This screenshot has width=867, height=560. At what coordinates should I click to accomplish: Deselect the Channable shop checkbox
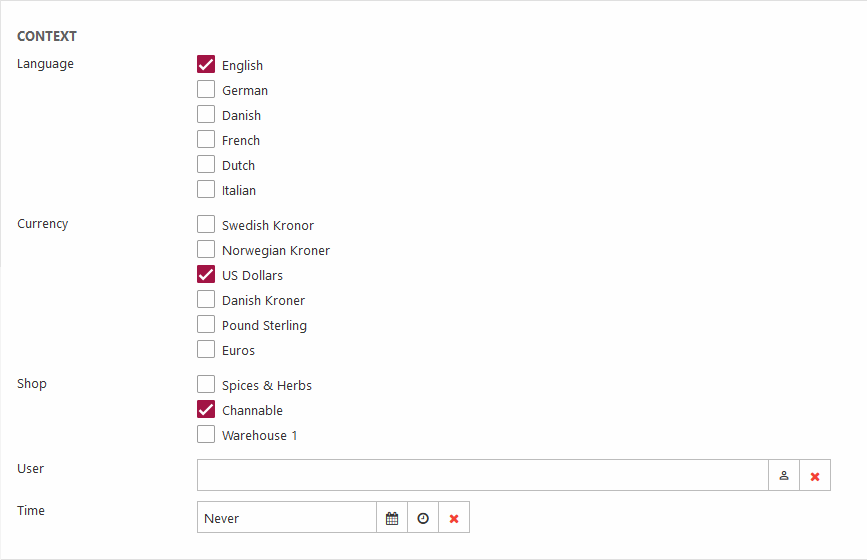point(206,410)
